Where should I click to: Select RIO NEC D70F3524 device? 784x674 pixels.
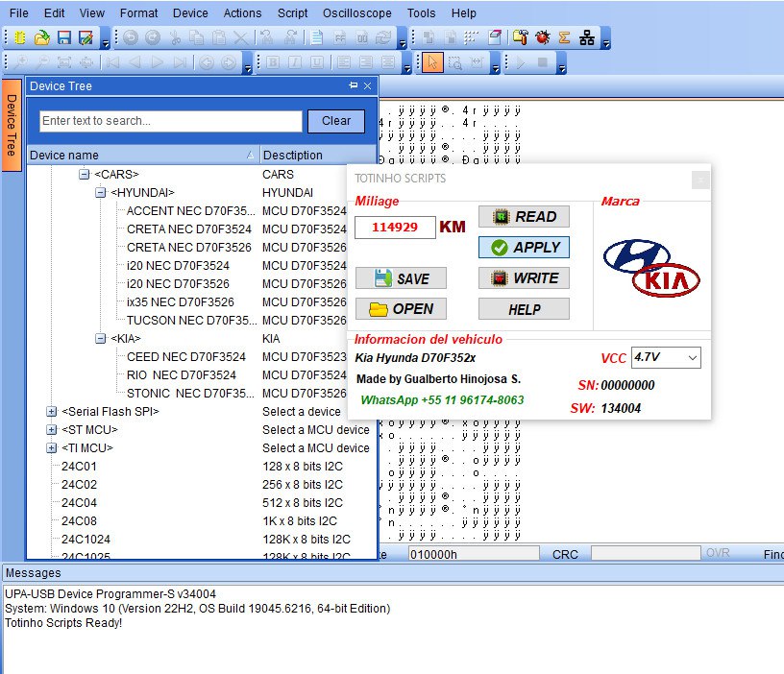coord(181,375)
